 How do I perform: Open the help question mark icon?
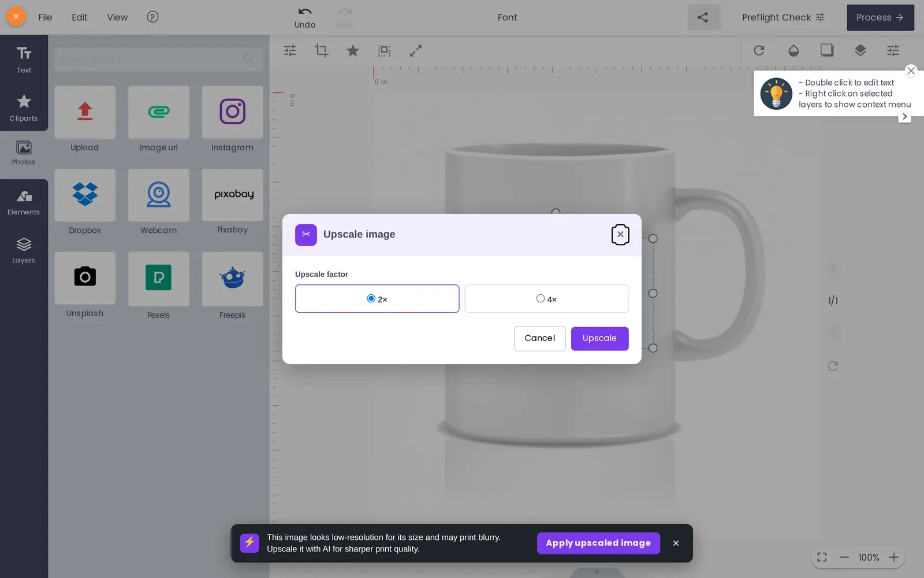click(152, 17)
